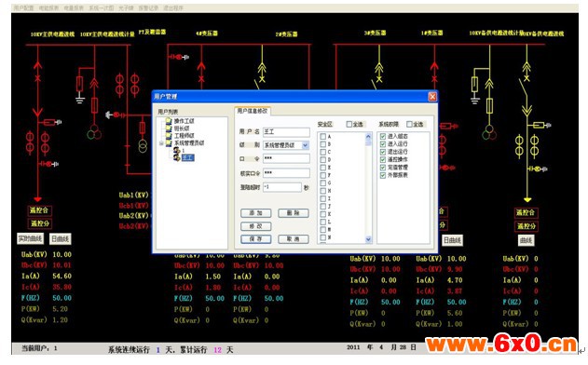Click down arrow of safety zone list scrollbar
Screen dimensions: 588x365
[368, 239]
